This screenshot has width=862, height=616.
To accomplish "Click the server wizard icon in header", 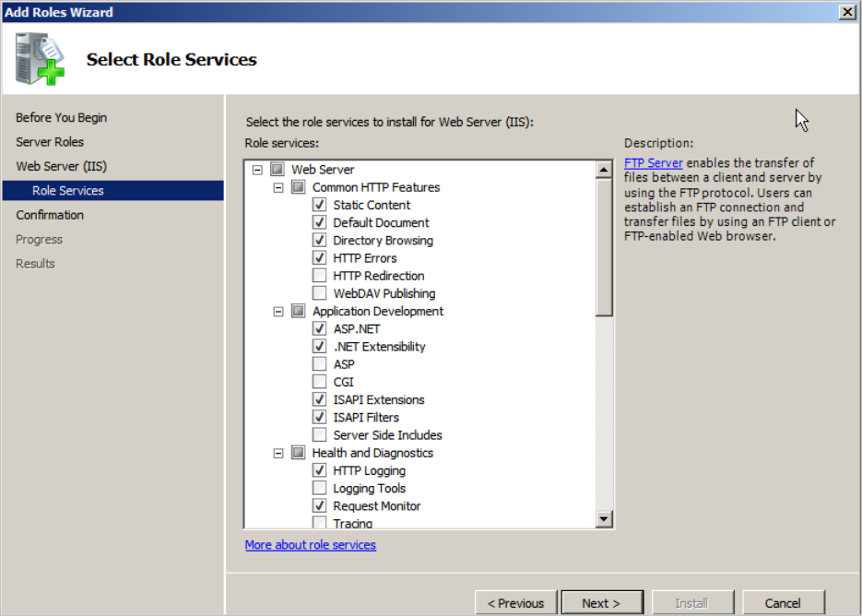I will (40, 59).
